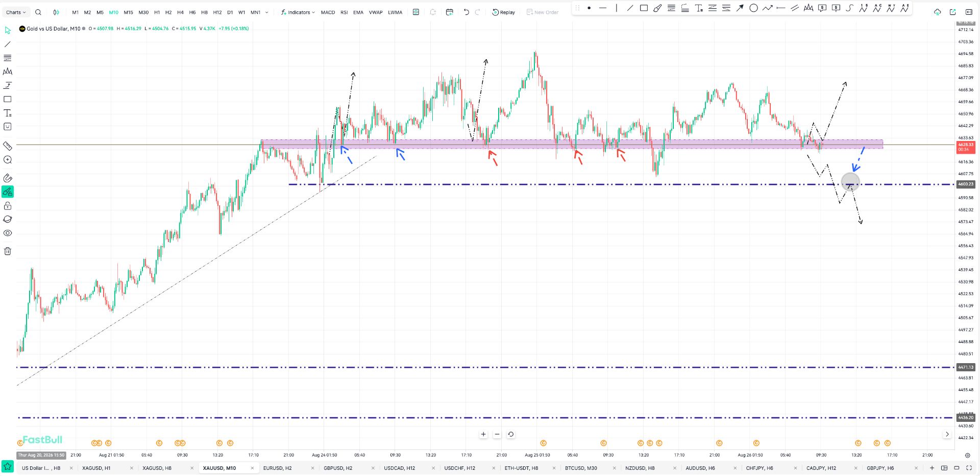Expand more timeframes chevron after MN1
This screenshot has height=476, width=980.
[x=266, y=12]
